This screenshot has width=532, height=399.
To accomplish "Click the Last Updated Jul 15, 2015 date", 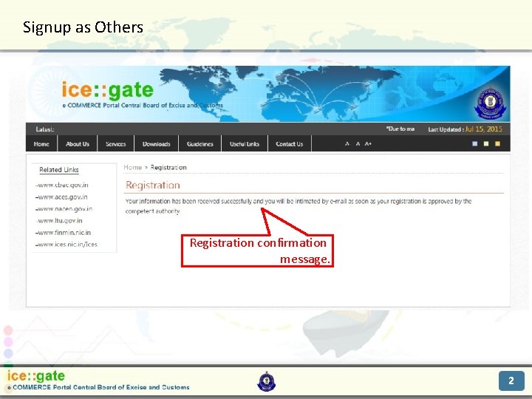I will pos(465,129).
